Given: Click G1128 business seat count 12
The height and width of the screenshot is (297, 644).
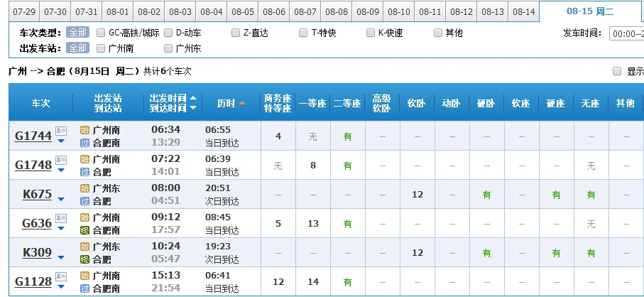Looking at the screenshot, I should 278,282.
